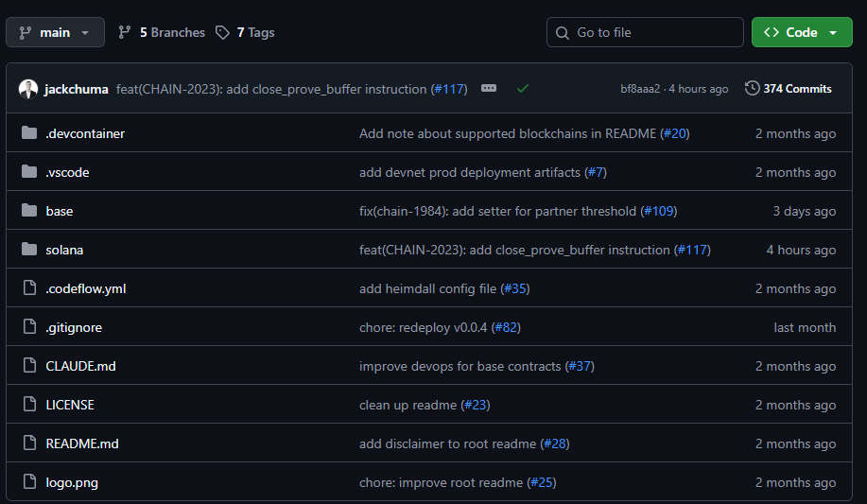Click the .devcontainer folder icon
Image resolution: width=867 pixels, height=504 pixels.
(x=29, y=133)
